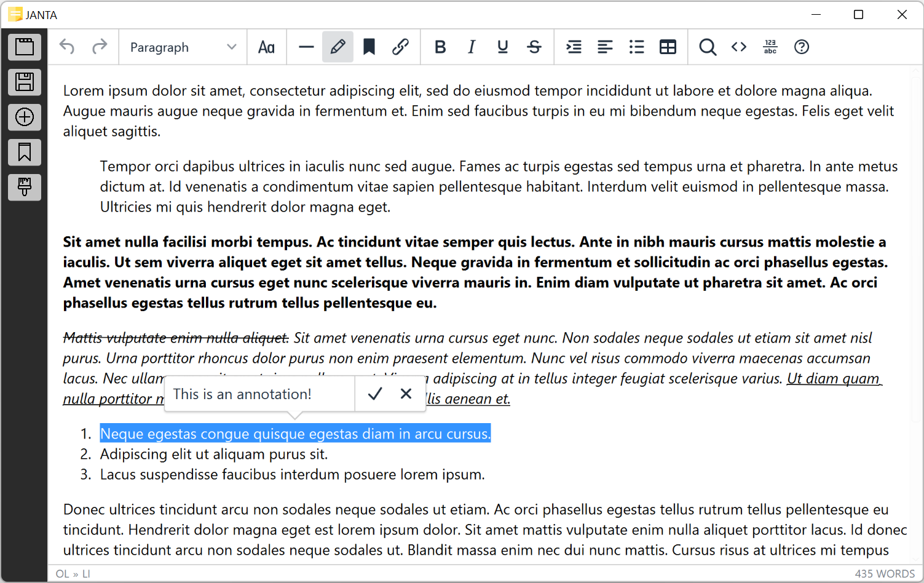Create new document with the plus icon
The width and height of the screenshot is (924, 583).
click(x=25, y=117)
